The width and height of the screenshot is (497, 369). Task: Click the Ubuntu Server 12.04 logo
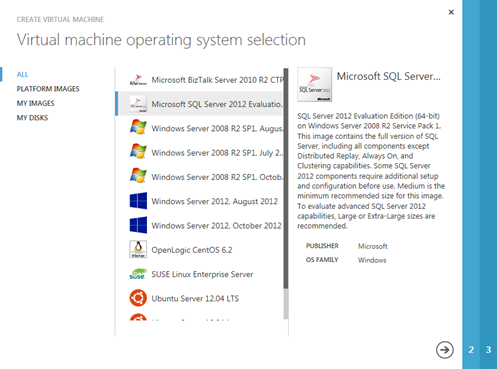[138, 298]
